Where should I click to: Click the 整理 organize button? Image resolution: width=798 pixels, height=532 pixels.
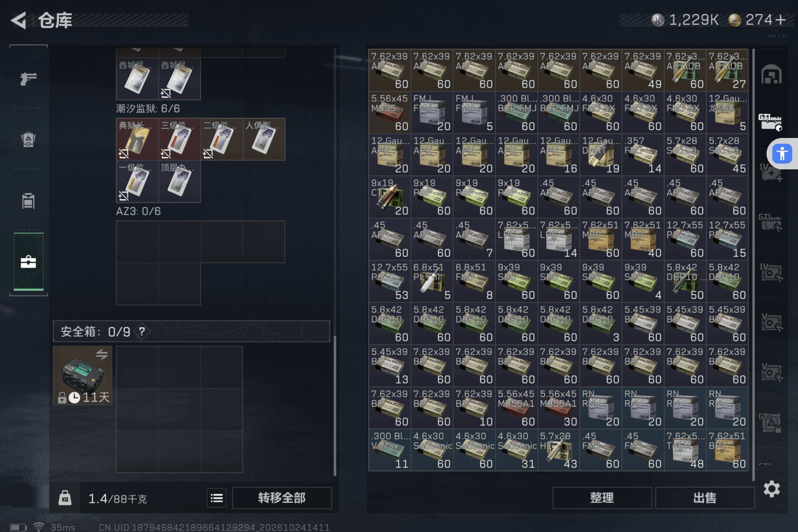click(602, 498)
